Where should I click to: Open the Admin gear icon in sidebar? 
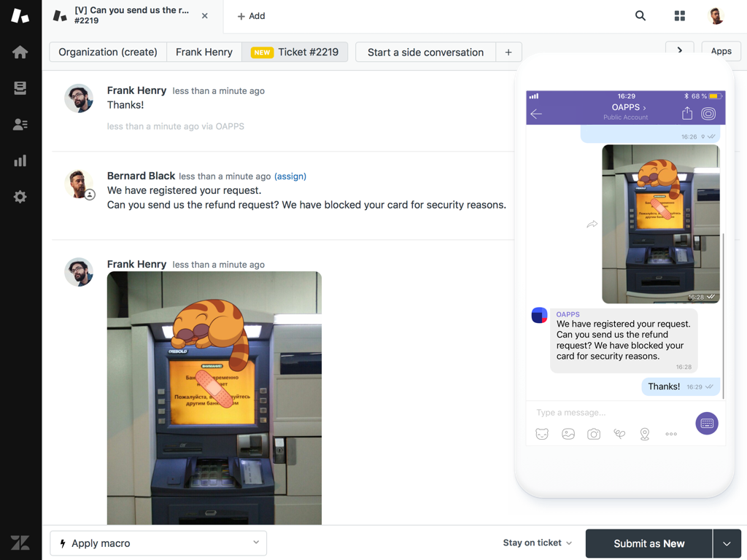coord(20,197)
